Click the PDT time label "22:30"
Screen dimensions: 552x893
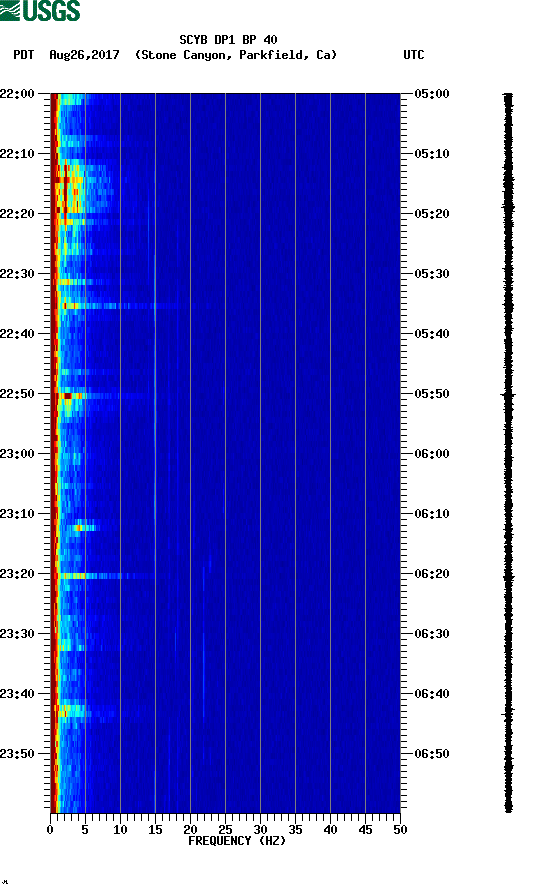pyautogui.click(x=17, y=273)
